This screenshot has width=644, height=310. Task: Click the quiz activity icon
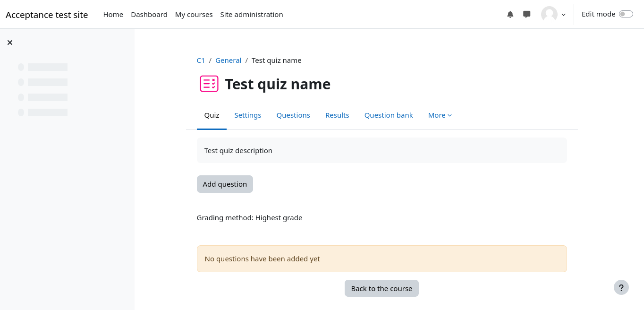[x=209, y=84]
